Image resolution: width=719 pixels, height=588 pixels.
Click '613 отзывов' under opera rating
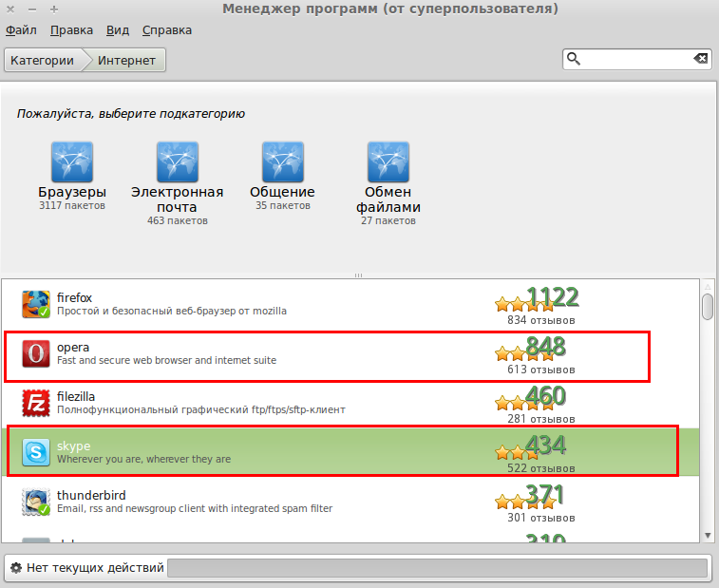541,370
